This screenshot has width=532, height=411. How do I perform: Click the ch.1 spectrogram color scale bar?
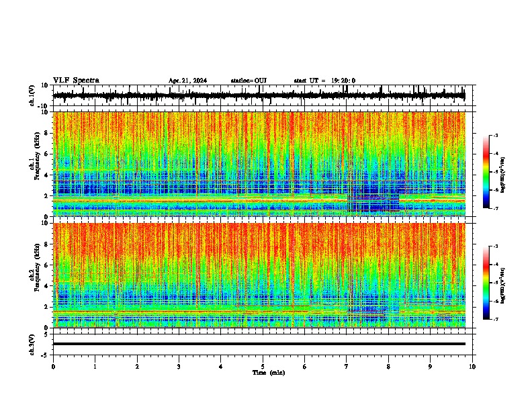pyautogui.click(x=486, y=172)
